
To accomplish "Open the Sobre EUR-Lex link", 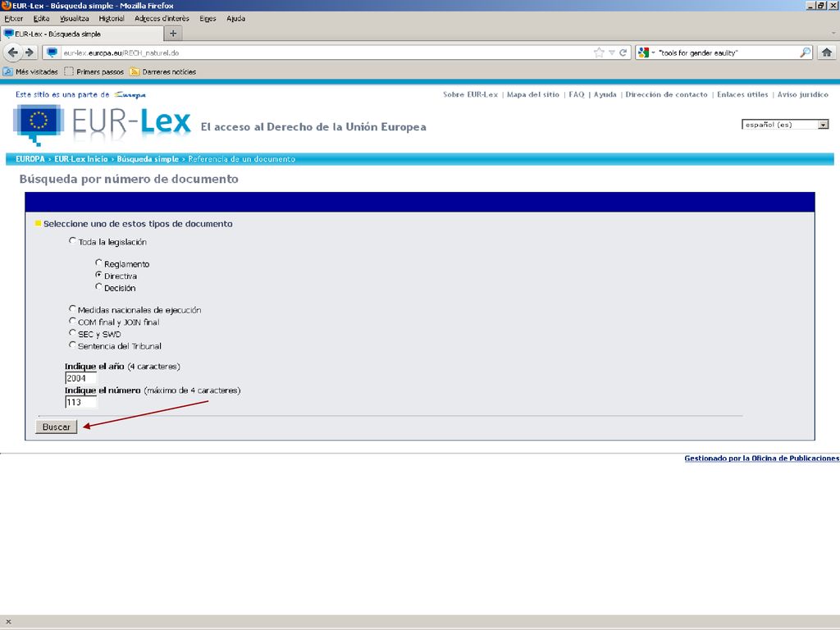I will (470, 94).
